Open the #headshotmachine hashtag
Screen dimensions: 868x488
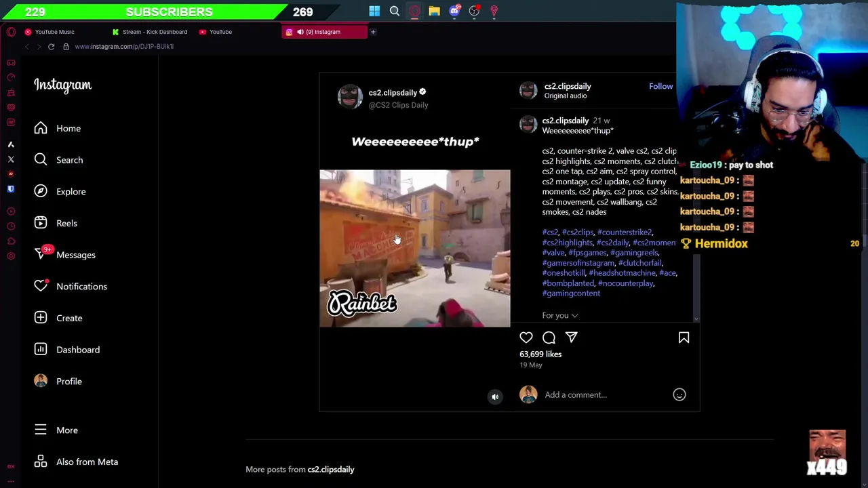click(x=622, y=273)
